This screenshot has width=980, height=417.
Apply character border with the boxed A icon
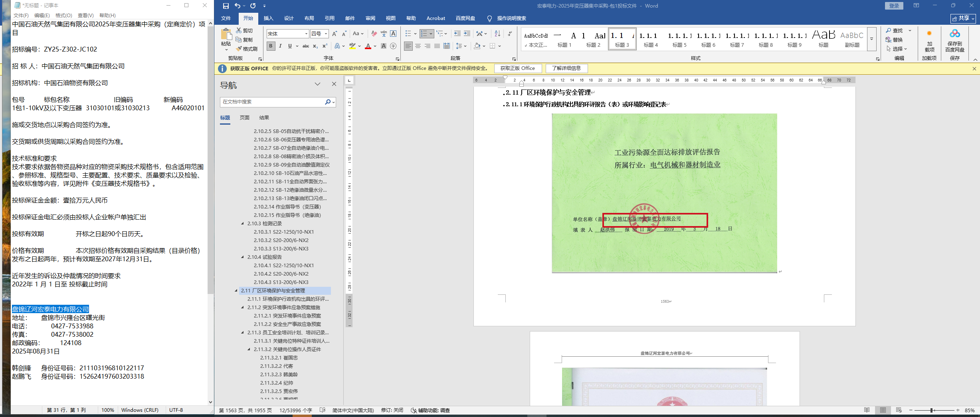point(393,34)
